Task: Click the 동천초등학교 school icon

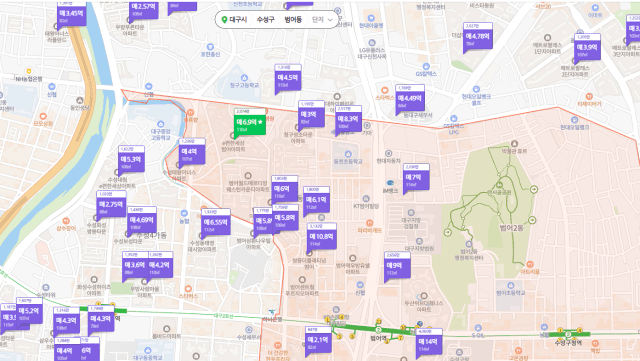Action: coord(348,154)
